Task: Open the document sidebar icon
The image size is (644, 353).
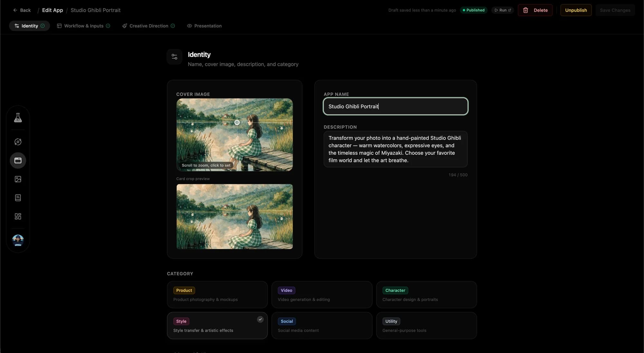Action: click(x=18, y=198)
